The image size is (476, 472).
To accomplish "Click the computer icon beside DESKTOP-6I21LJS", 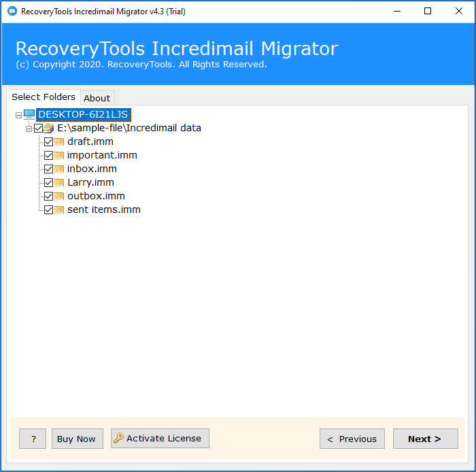I will point(29,115).
